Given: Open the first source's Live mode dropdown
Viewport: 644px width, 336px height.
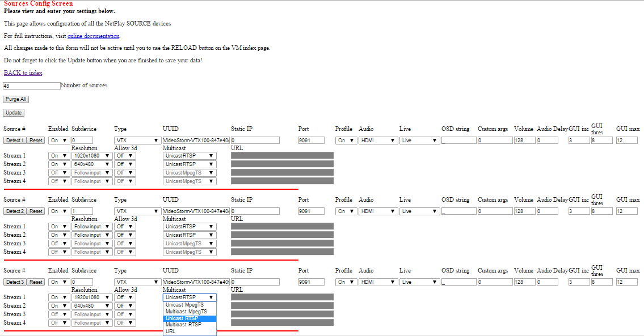Looking at the screenshot, I should [419, 141].
